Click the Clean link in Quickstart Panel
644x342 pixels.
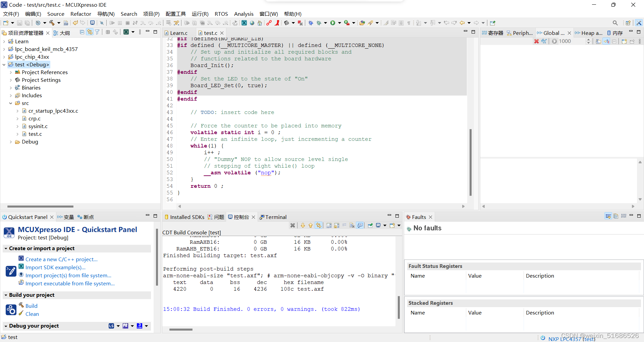click(32, 314)
